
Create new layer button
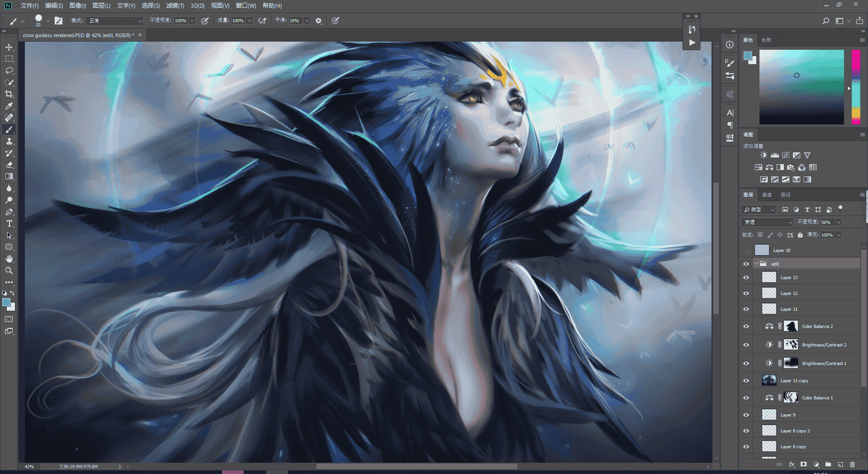click(x=840, y=465)
